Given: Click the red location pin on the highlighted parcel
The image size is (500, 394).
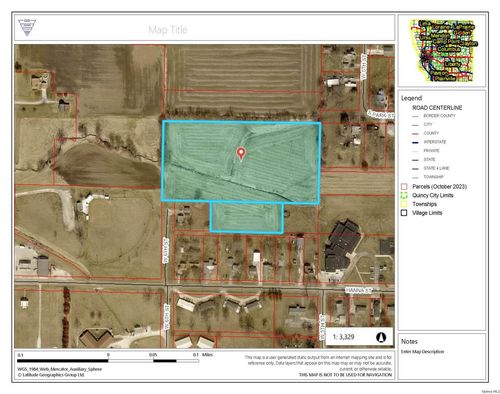Looking at the screenshot, I should tap(241, 153).
